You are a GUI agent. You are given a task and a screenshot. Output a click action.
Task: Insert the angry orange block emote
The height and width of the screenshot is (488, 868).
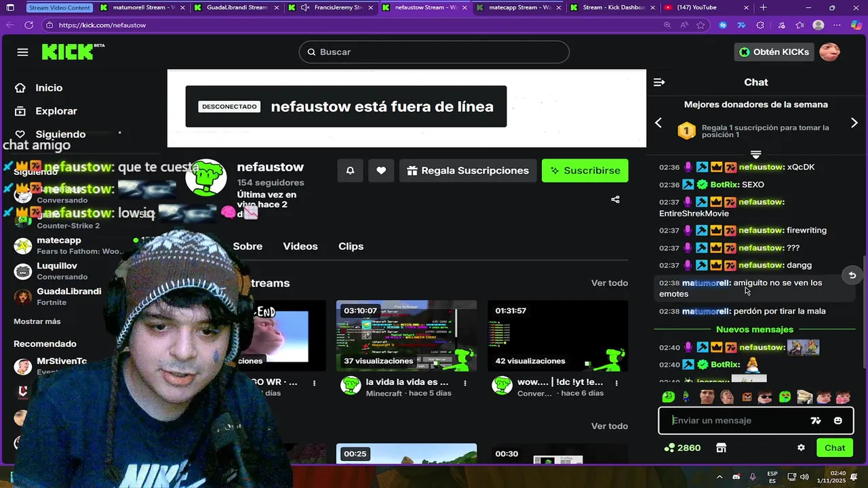coord(747,397)
